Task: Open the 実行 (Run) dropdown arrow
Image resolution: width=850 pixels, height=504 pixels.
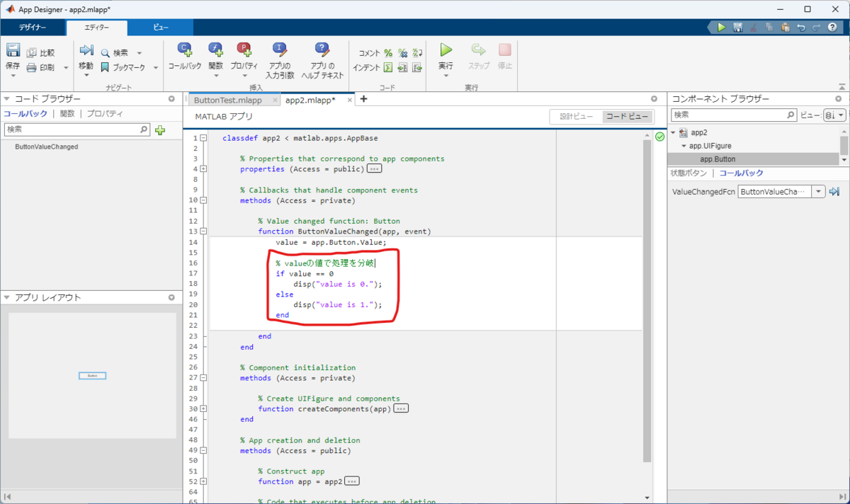Action: tap(446, 76)
